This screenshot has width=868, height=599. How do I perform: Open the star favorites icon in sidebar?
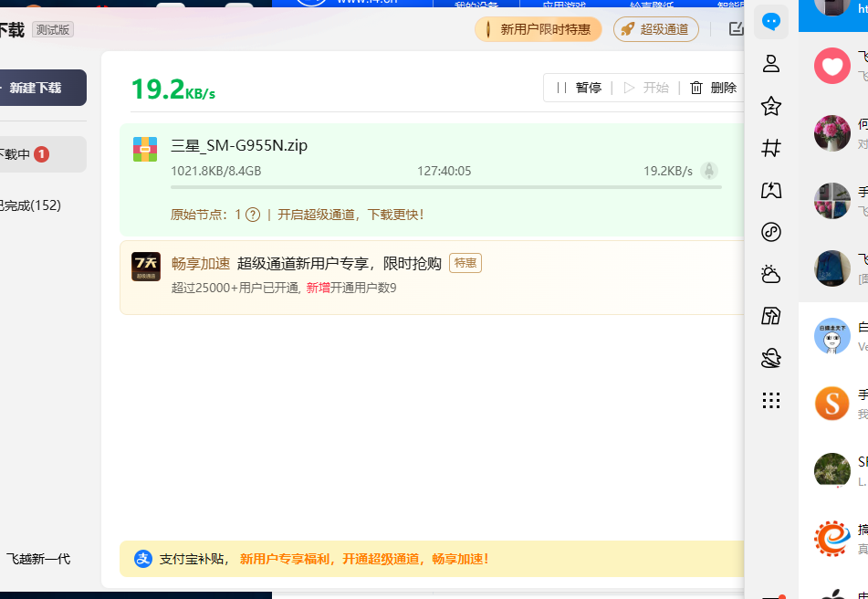pyautogui.click(x=771, y=106)
